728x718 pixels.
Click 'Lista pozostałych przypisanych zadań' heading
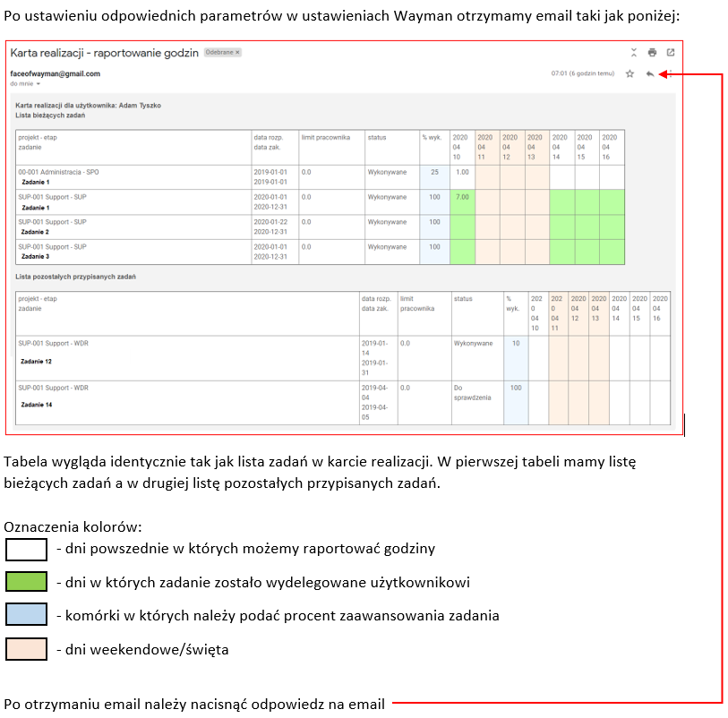pos(76,277)
